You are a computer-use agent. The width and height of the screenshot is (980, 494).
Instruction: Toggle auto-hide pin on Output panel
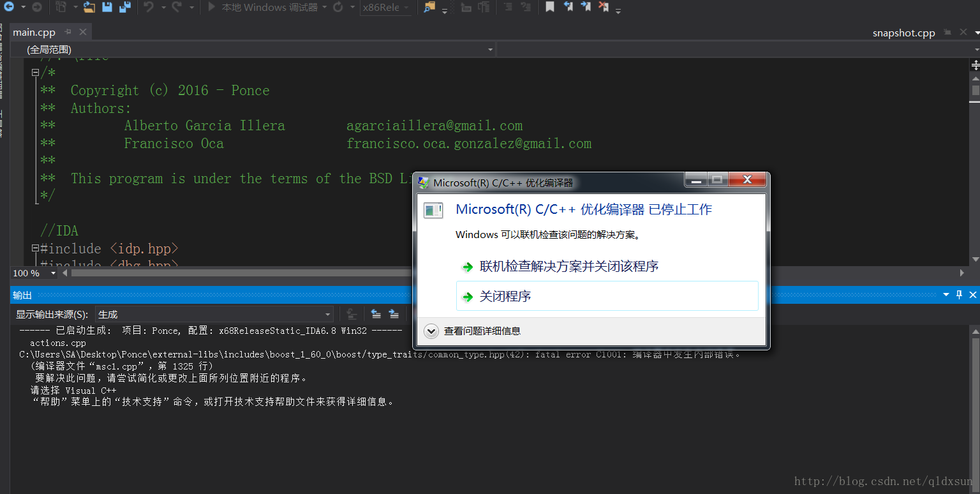959,295
